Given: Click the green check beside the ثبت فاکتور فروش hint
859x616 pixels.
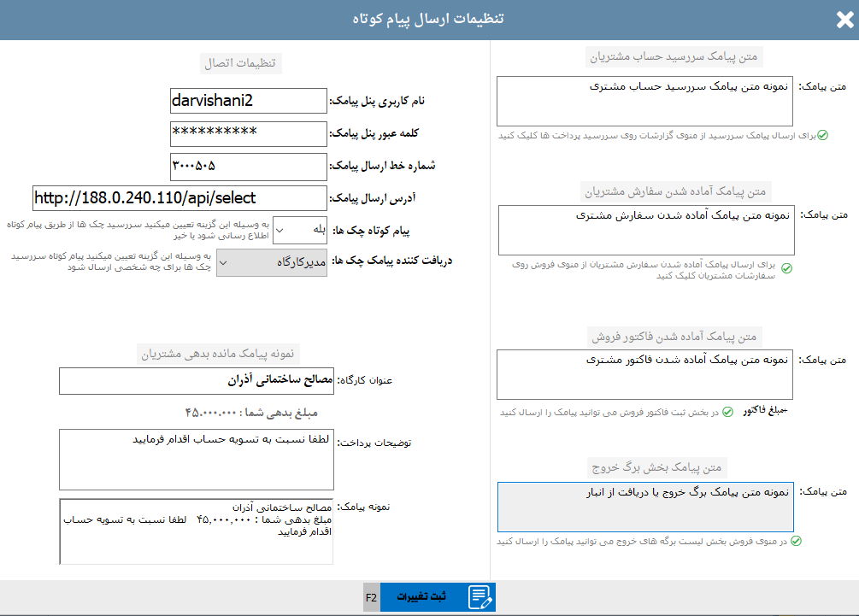Looking at the screenshot, I should [727, 412].
